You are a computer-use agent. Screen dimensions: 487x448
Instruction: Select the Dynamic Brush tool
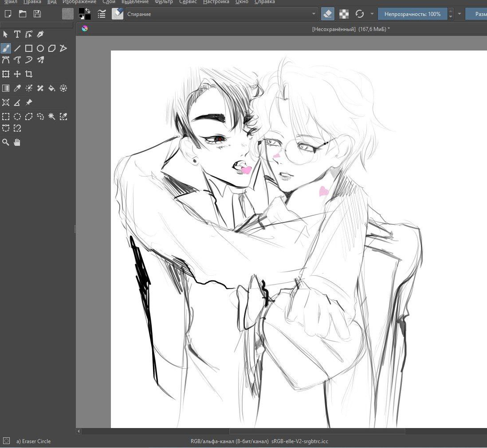coord(28,60)
